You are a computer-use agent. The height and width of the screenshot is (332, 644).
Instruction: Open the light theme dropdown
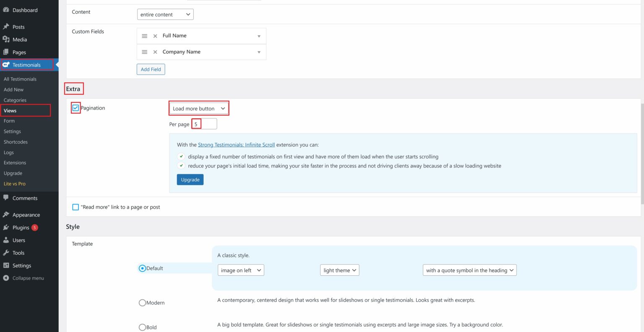(339, 270)
